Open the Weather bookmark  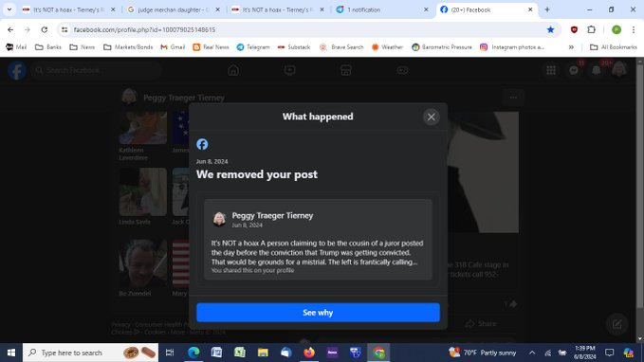pos(387,47)
